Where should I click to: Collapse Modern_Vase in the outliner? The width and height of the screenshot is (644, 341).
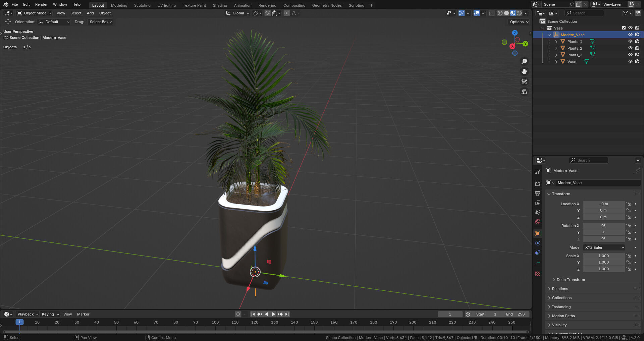[x=549, y=35]
